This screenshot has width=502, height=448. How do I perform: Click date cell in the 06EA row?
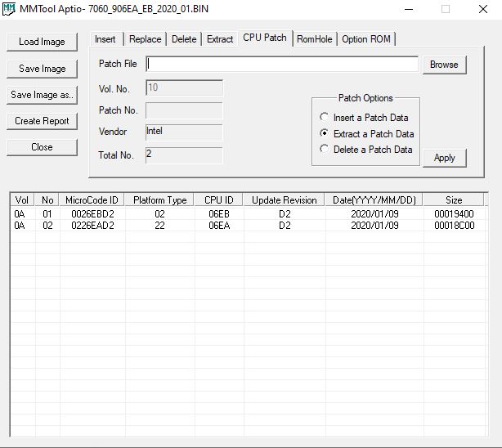pos(374,226)
